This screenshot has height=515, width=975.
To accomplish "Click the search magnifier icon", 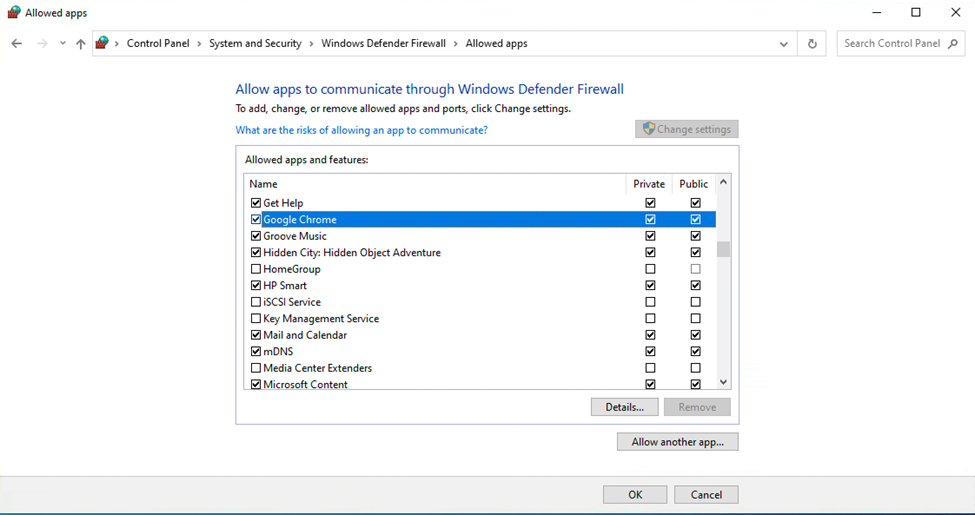I will click(x=953, y=44).
